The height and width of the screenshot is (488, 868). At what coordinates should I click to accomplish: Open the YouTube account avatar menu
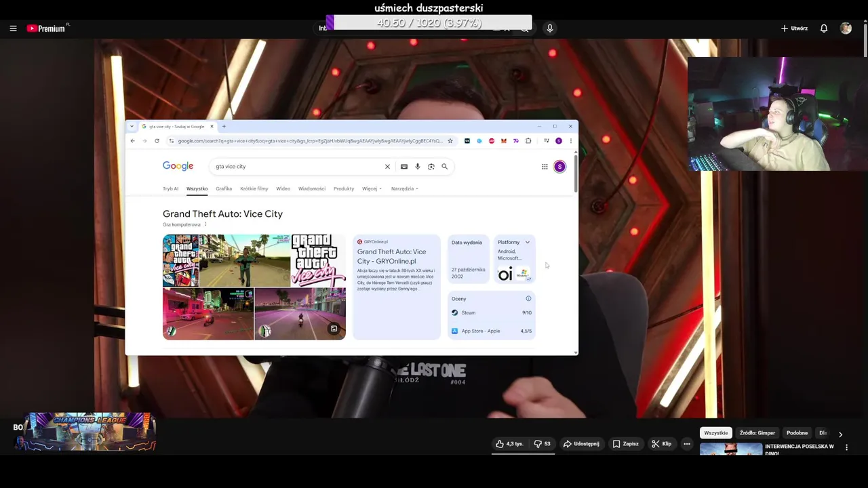[846, 28]
